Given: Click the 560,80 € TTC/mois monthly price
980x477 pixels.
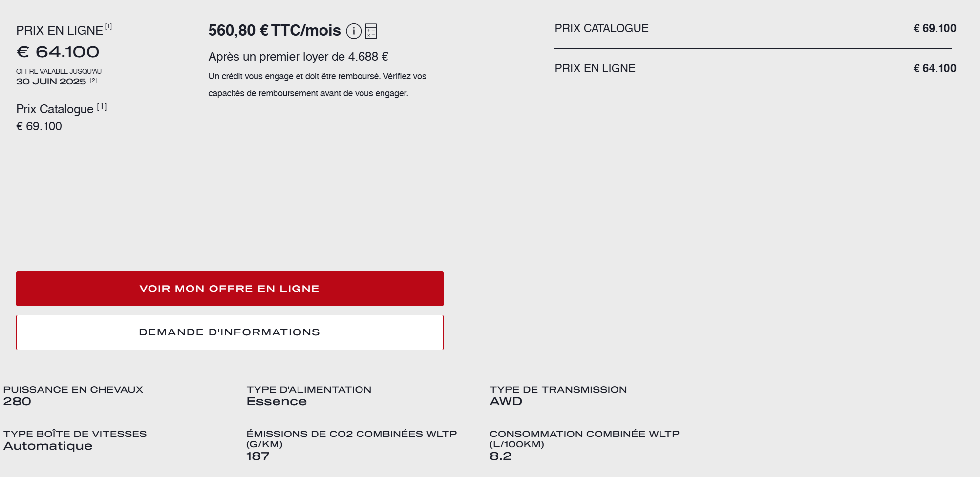Looking at the screenshot, I should coord(274,31).
